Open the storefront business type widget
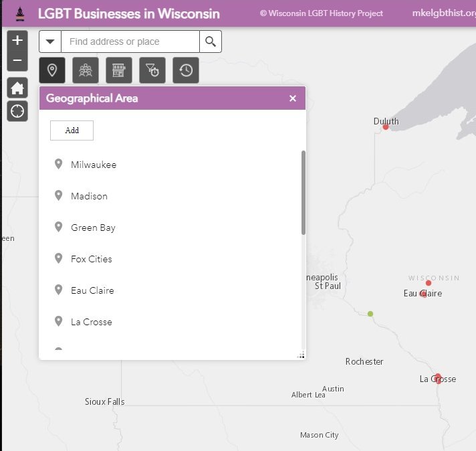 (x=119, y=70)
